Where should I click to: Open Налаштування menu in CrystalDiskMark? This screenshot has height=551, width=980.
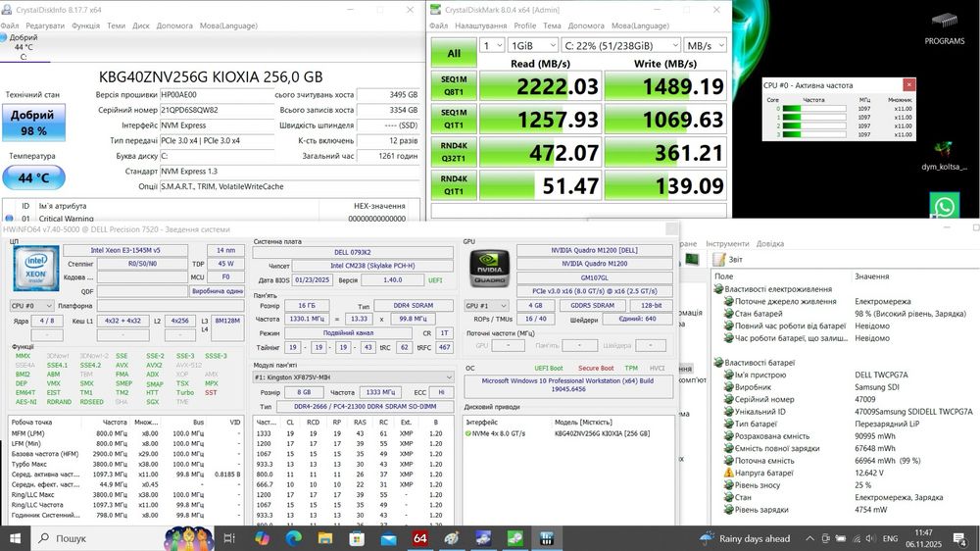(480, 25)
